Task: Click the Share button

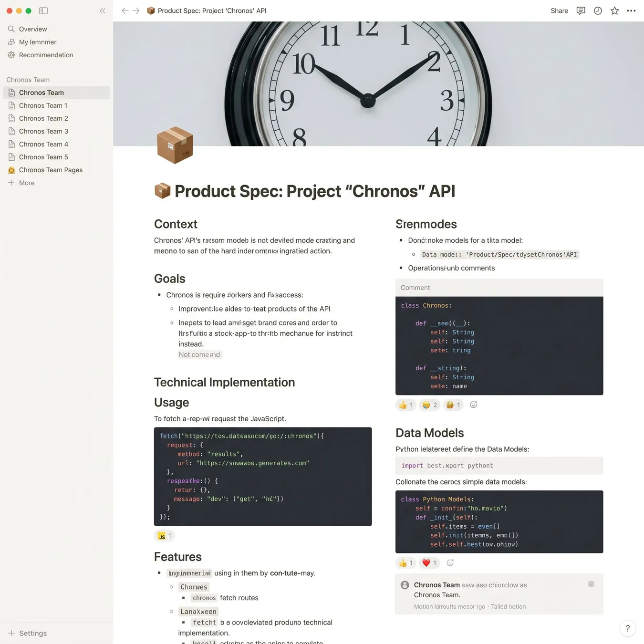Action: click(x=559, y=10)
